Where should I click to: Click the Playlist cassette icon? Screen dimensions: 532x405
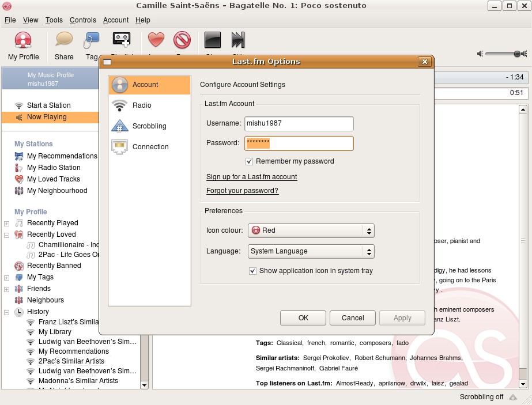[122, 40]
